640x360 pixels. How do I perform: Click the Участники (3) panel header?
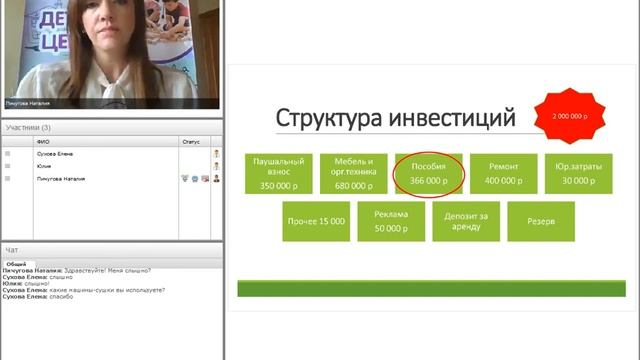point(112,128)
